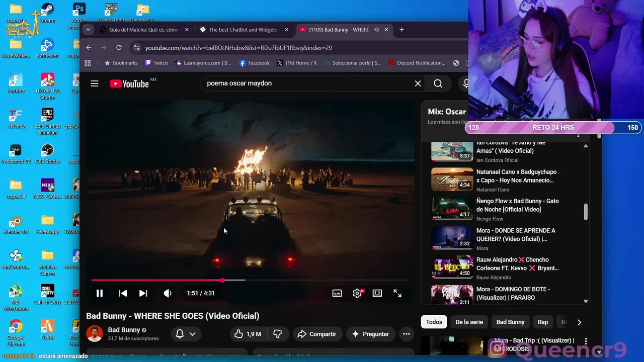Open the tab search dropdown arrow

click(88, 30)
